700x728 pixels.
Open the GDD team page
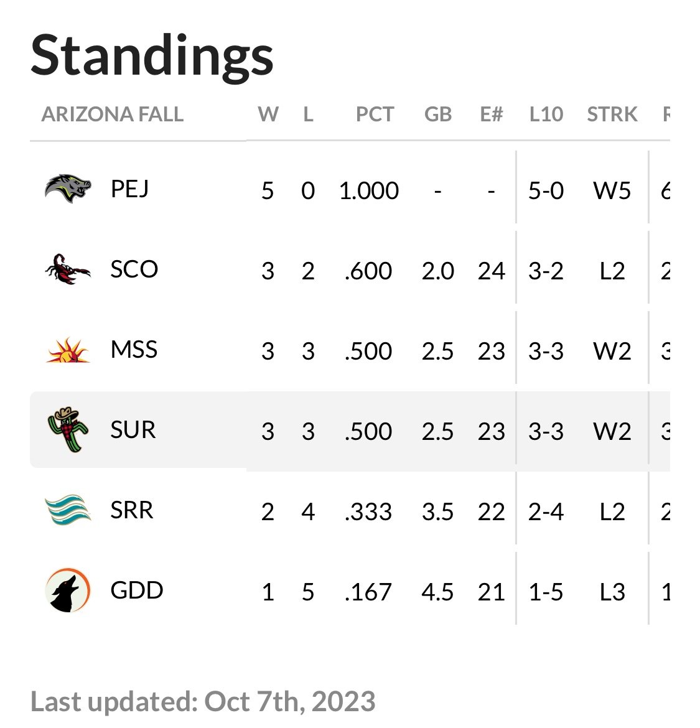point(136,590)
